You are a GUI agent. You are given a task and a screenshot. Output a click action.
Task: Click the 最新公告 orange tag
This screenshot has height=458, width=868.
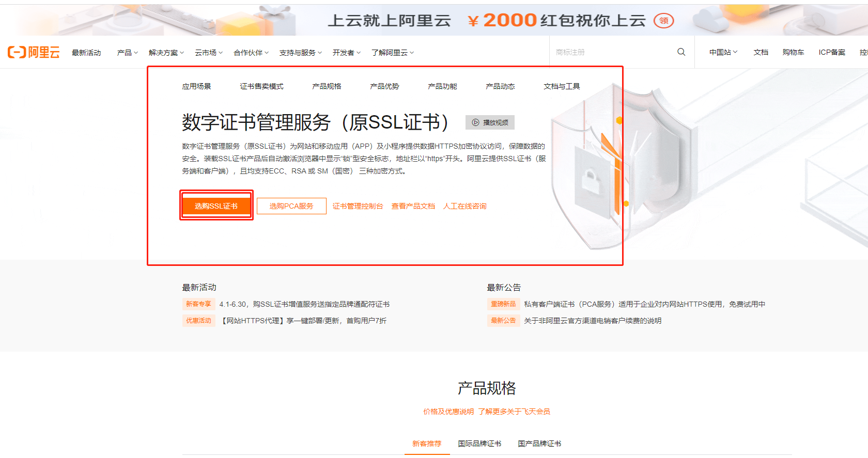503,321
